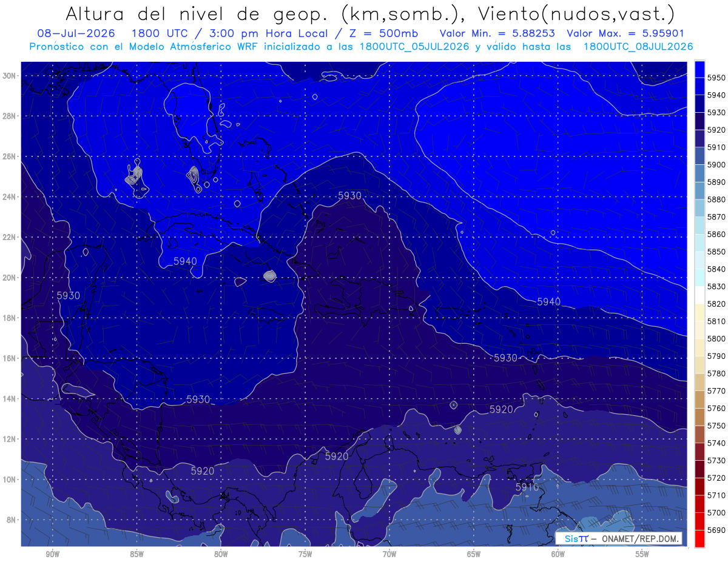Click the '5800' value in the color legend

716,338
